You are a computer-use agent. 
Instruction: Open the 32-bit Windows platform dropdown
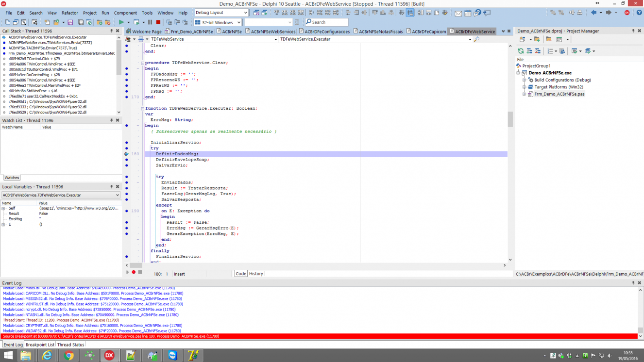click(x=238, y=22)
